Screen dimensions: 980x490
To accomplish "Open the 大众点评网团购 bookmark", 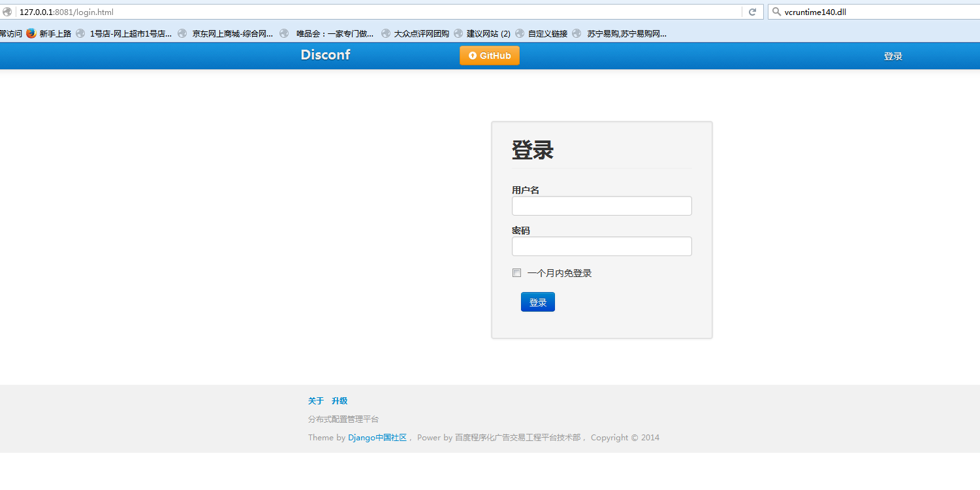I will click(x=421, y=33).
